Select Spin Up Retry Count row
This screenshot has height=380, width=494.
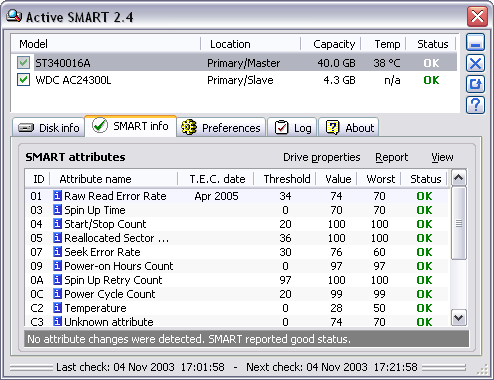pyautogui.click(x=237, y=280)
